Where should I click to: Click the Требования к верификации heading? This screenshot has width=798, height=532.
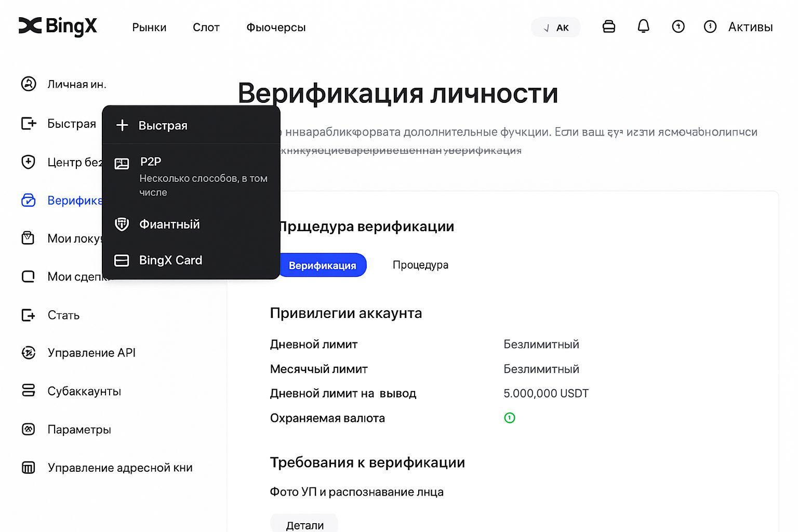(367, 462)
